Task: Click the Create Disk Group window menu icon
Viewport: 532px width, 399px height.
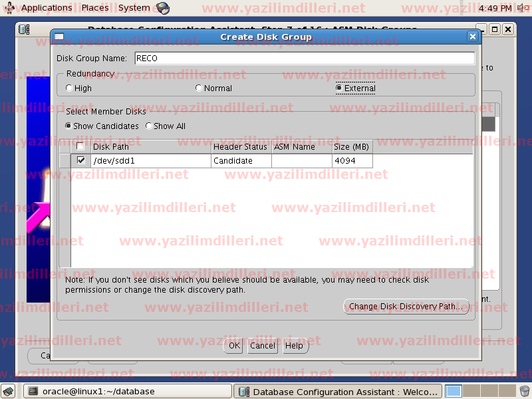Action: coord(59,37)
